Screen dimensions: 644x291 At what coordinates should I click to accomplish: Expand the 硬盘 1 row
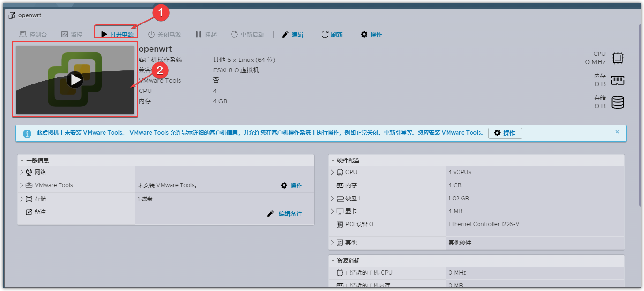(x=332, y=199)
